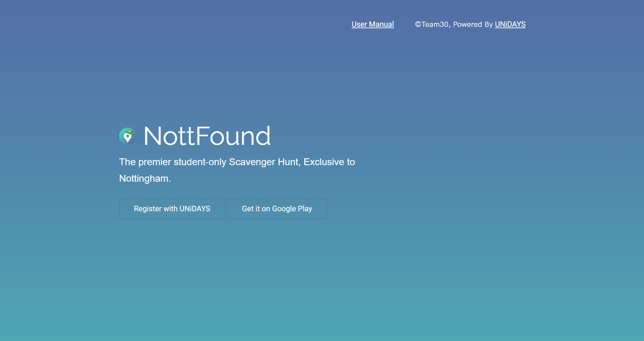Click the NottFound location pin logo
Screen dimensions: 644x341
127,136
